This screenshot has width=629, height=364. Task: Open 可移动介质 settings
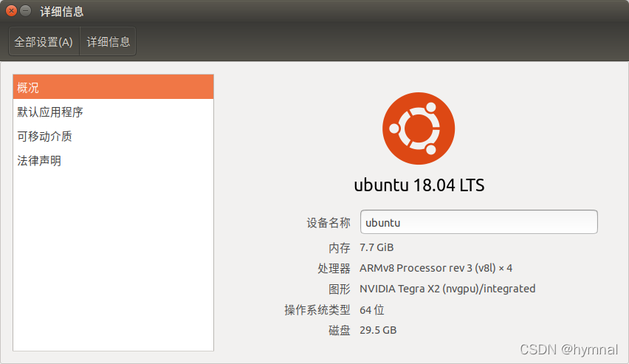tap(113, 137)
